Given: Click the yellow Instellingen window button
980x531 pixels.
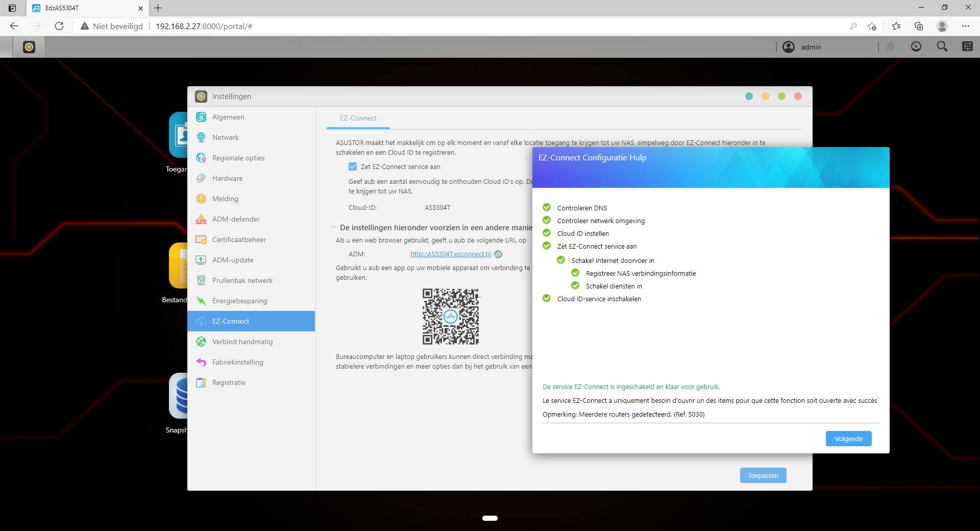Looking at the screenshot, I should point(765,96).
